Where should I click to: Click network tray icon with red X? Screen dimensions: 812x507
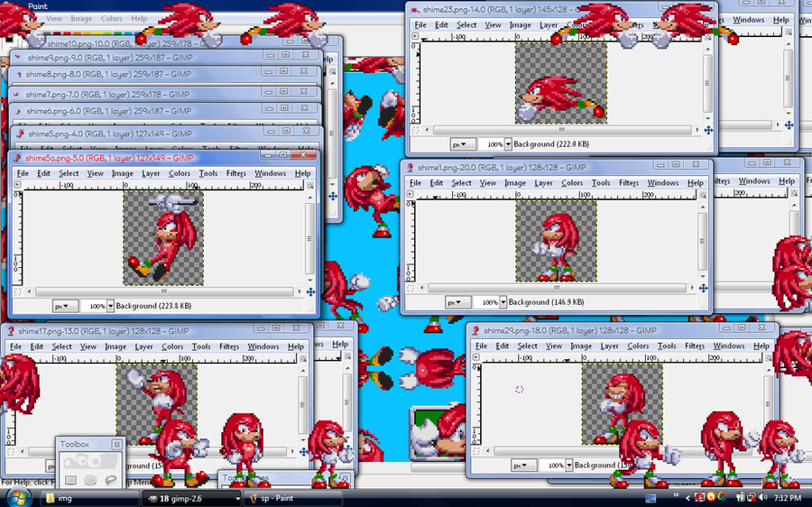(752, 498)
